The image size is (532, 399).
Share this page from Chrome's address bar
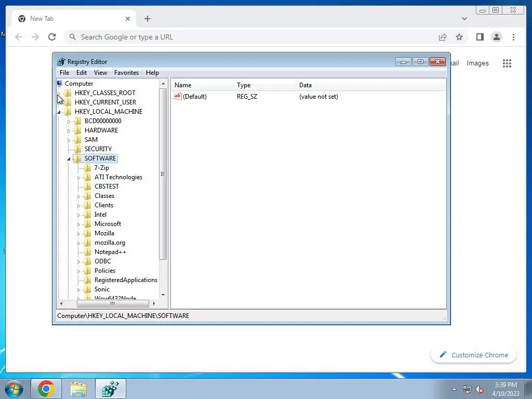coord(443,37)
